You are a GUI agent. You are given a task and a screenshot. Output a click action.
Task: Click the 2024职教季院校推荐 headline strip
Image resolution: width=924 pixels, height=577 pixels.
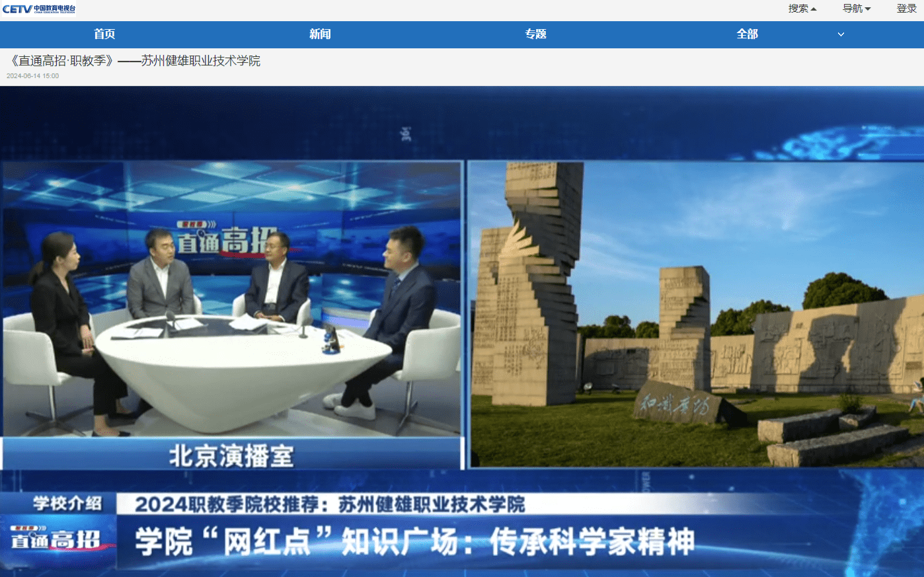[x=330, y=505]
